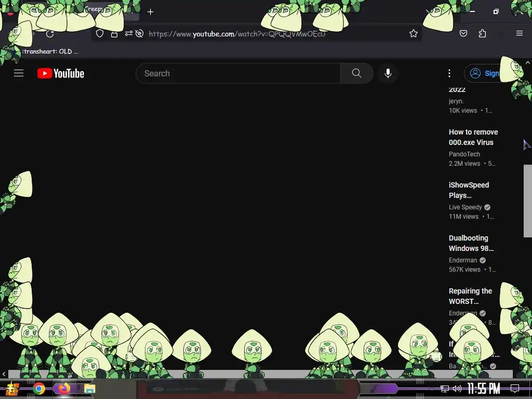The image size is (532, 399).
Task: Open File Explorer from the taskbar
Action: tap(90, 389)
